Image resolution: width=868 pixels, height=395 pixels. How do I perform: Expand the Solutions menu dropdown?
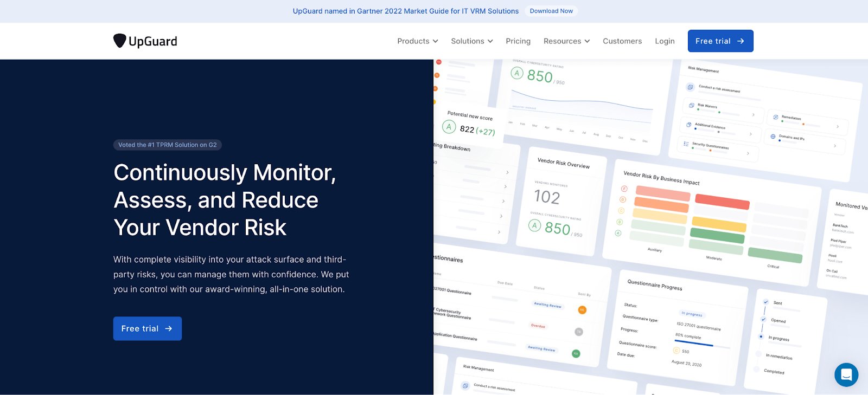[x=472, y=41]
